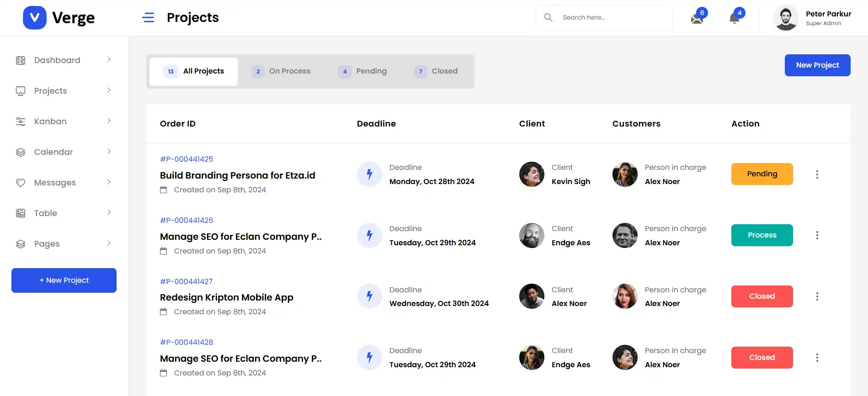Image resolution: width=868 pixels, height=396 pixels.
Task: Click the search magnifier icon
Action: [548, 17]
